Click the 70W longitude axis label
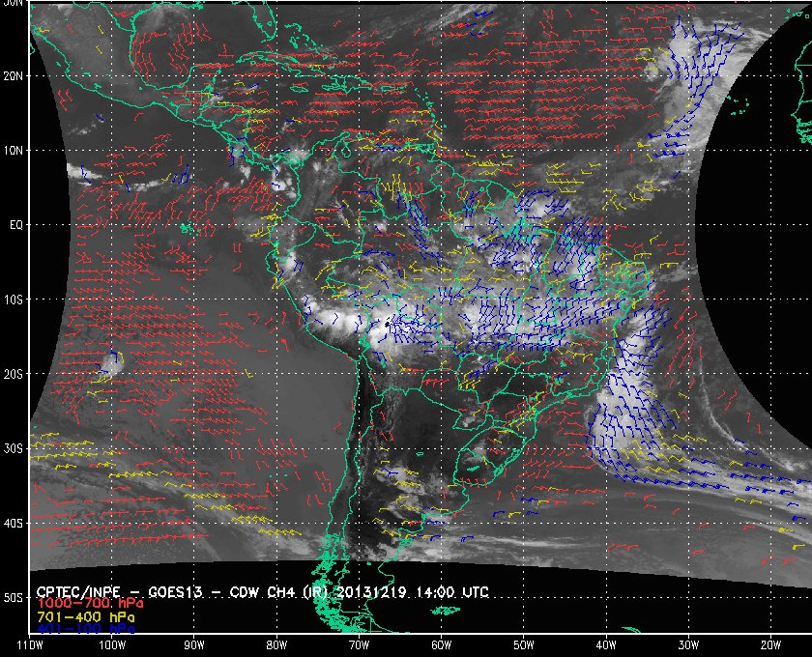 359,644
